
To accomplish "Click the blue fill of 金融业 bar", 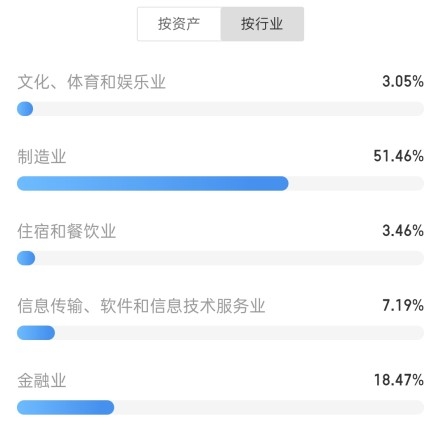I will point(65,407).
